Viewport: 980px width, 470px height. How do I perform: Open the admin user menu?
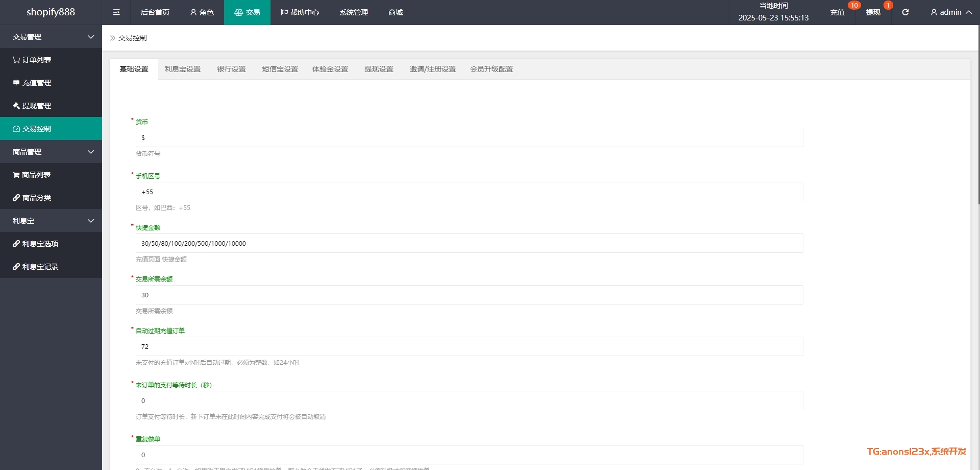pyautogui.click(x=951, y=12)
